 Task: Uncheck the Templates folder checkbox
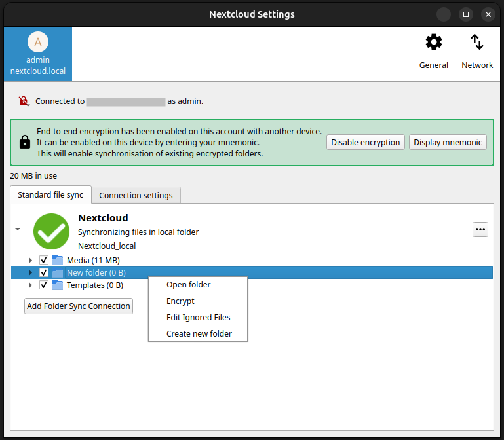coord(44,285)
